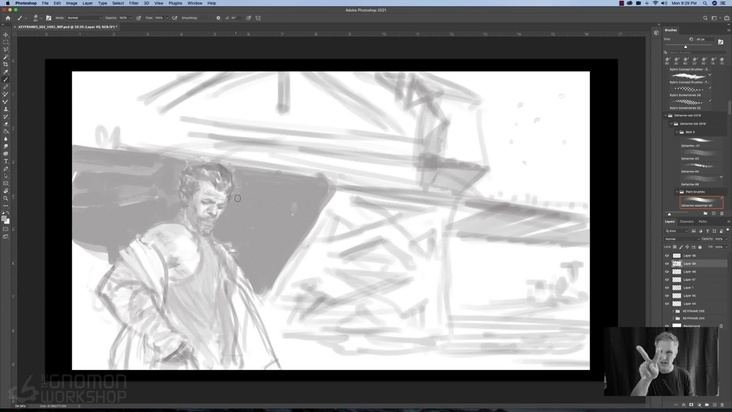Adjust the brush Size slider handle
This screenshot has height=412, width=732.
pyautogui.click(x=685, y=47)
